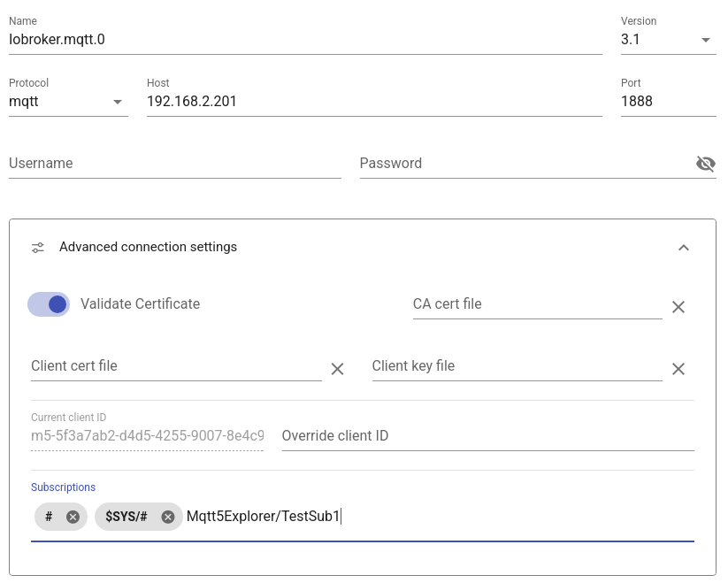Remove the # subscription chip
The width and height of the screenshot is (728, 583).
[73, 517]
